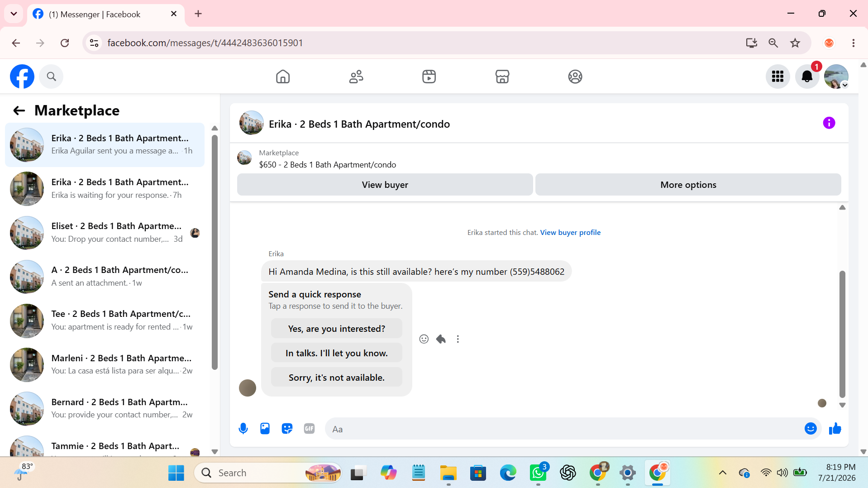Click the conversation scrollbar thumb
Viewport: 868px width, 488px height.
[x=842, y=334]
